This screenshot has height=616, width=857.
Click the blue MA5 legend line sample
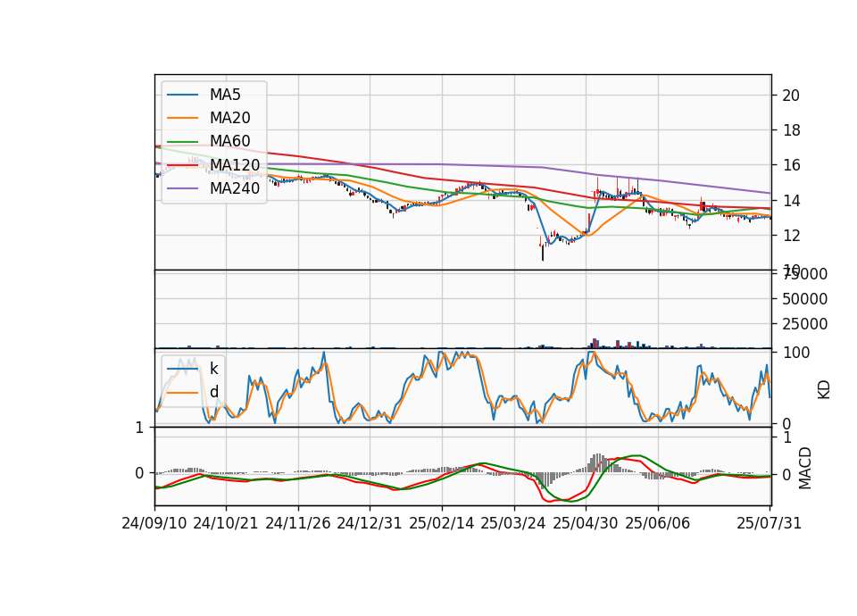coord(182,96)
